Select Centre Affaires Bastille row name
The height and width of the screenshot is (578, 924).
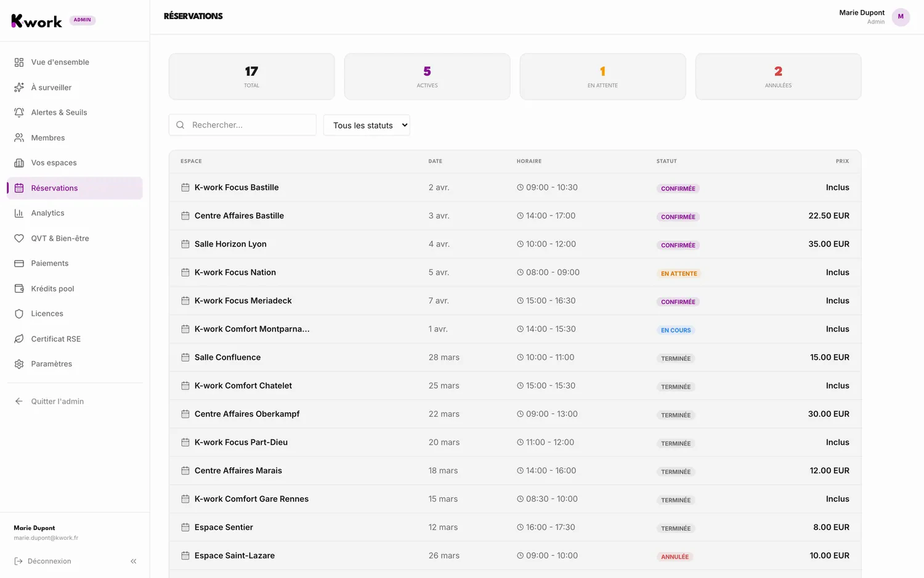(x=239, y=216)
